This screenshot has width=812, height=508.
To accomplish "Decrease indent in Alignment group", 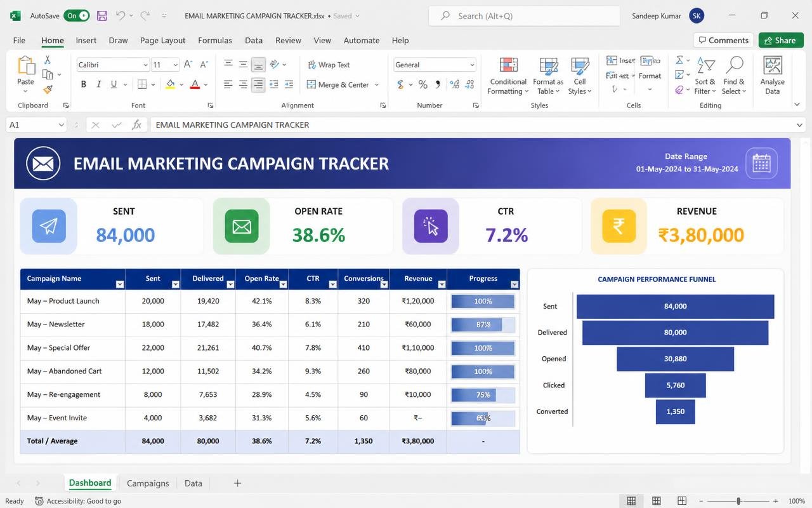I will tap(274, 84).
